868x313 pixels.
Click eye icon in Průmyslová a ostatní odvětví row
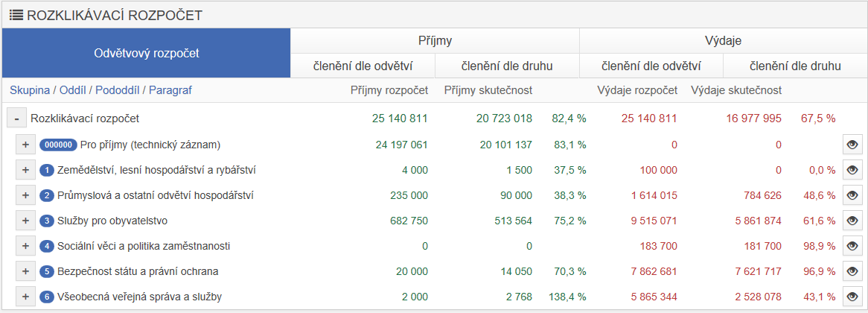point(852,195)
